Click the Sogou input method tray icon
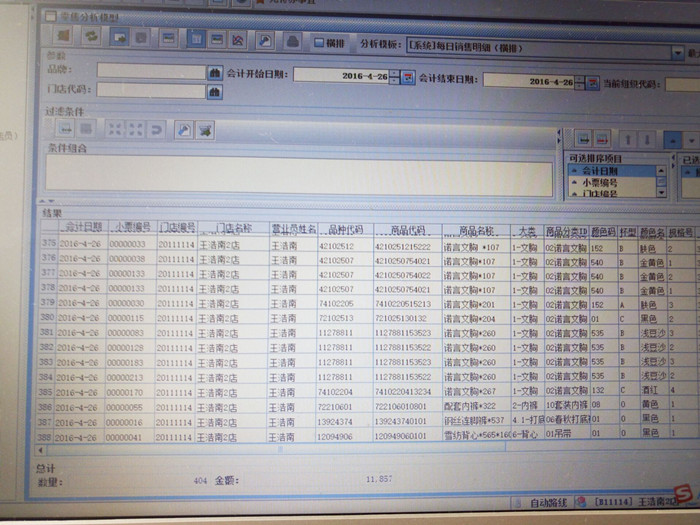The image size is (700, 525). 683,492
